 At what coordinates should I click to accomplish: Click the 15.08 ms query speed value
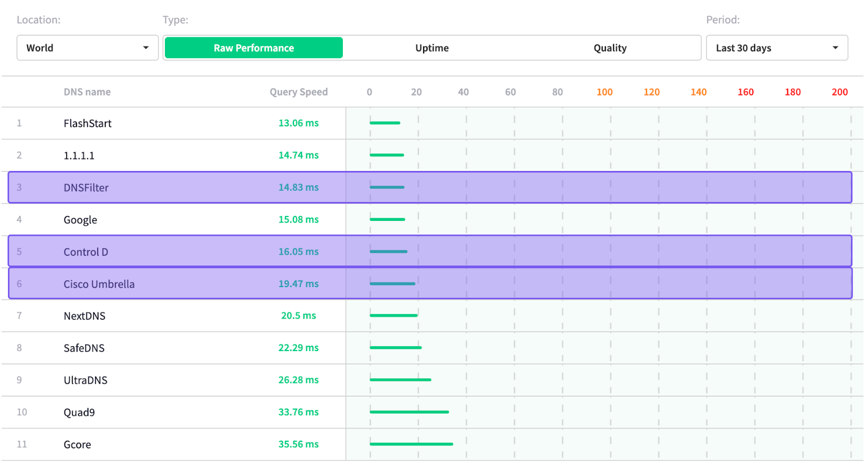298,219
